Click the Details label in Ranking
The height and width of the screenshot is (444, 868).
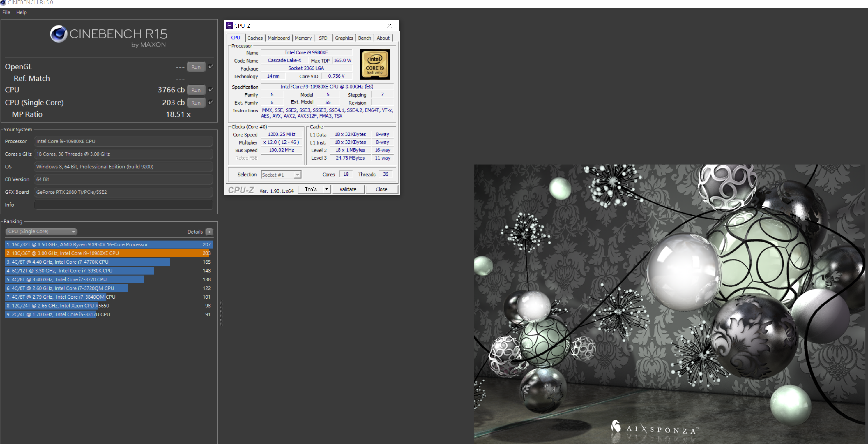tap(195, 232)
